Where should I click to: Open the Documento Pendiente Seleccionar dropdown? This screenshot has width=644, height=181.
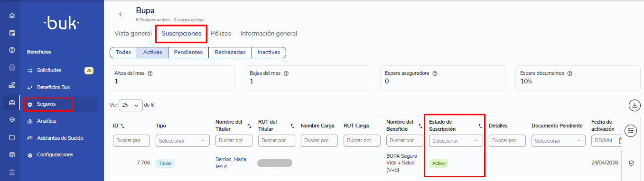(x=558, y=141)
